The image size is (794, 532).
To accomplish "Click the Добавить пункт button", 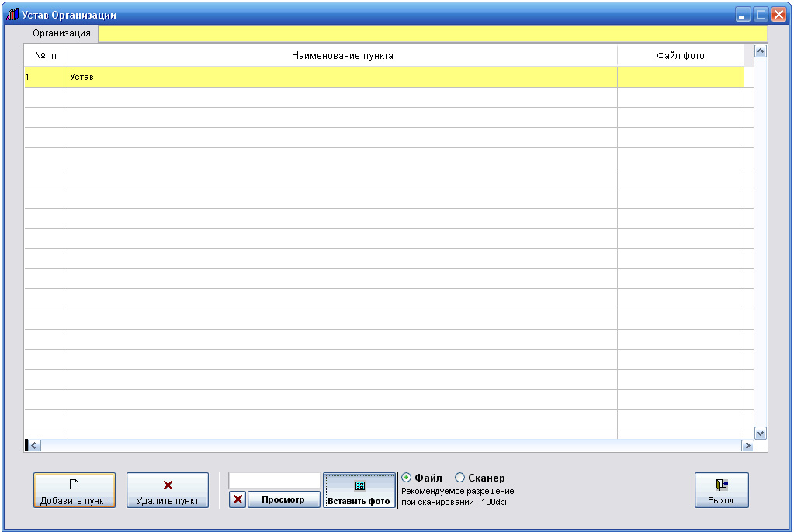I will pos(75,490).
